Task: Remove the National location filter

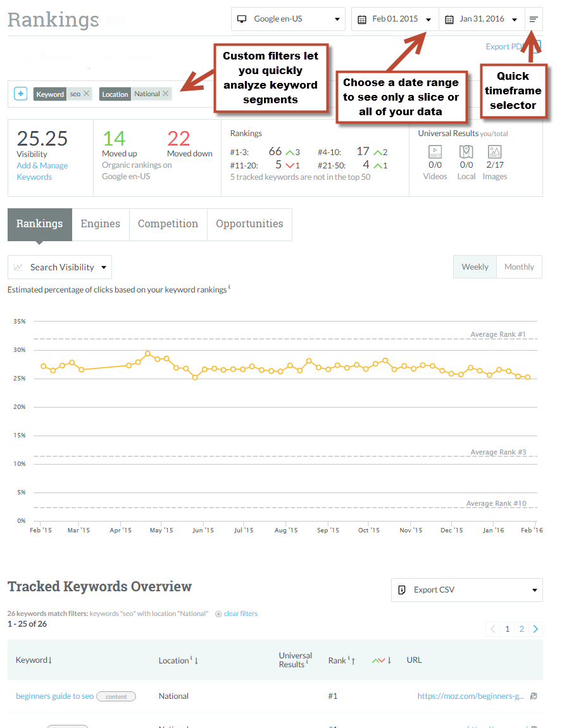Action: tap(165, 94)
